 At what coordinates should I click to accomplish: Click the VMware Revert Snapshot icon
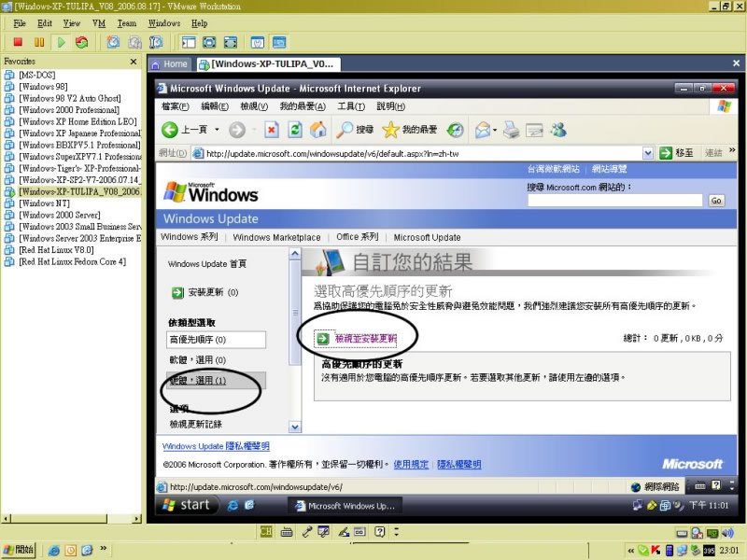134,42
